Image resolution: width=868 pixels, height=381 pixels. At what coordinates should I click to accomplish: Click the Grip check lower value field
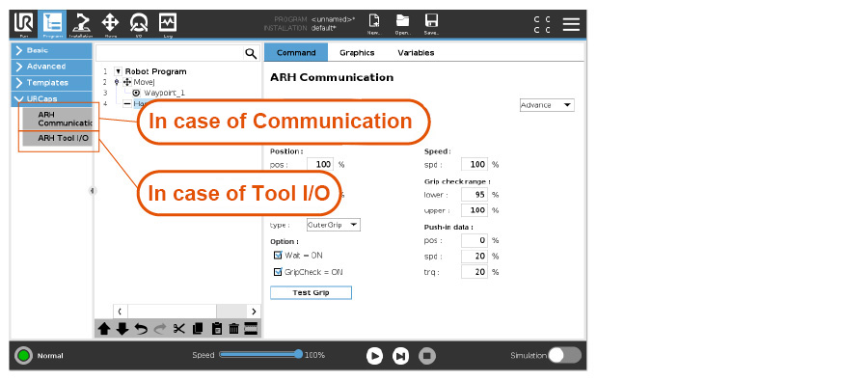click(x=475, y=195)
